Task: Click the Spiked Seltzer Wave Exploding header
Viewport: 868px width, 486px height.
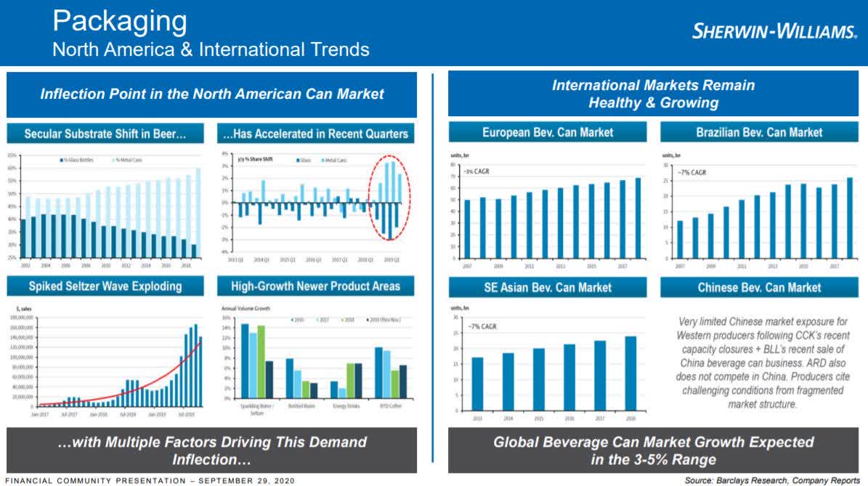Action: pos(105,286)
